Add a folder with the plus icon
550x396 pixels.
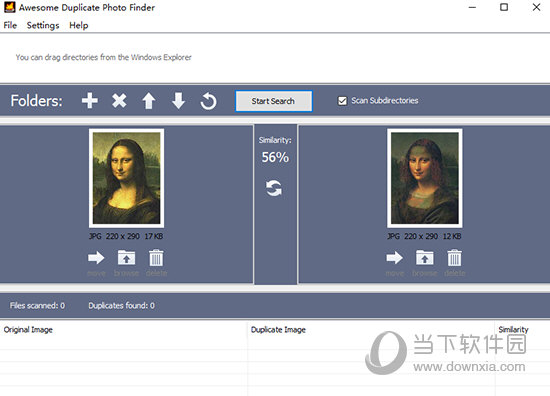point(90,101)
